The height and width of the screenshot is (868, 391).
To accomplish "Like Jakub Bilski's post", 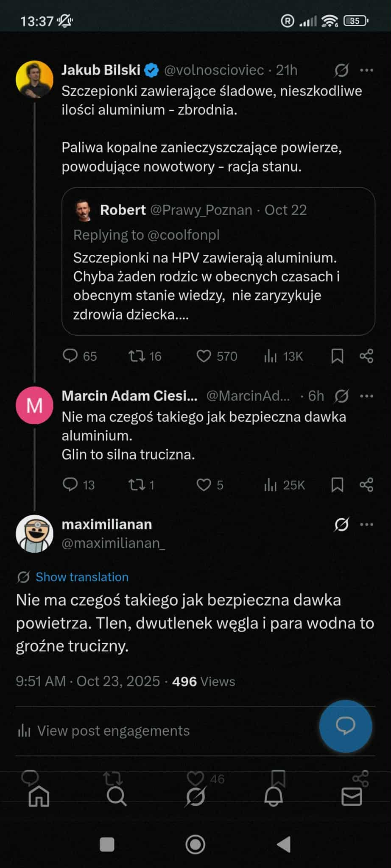I will pos(204,356).
